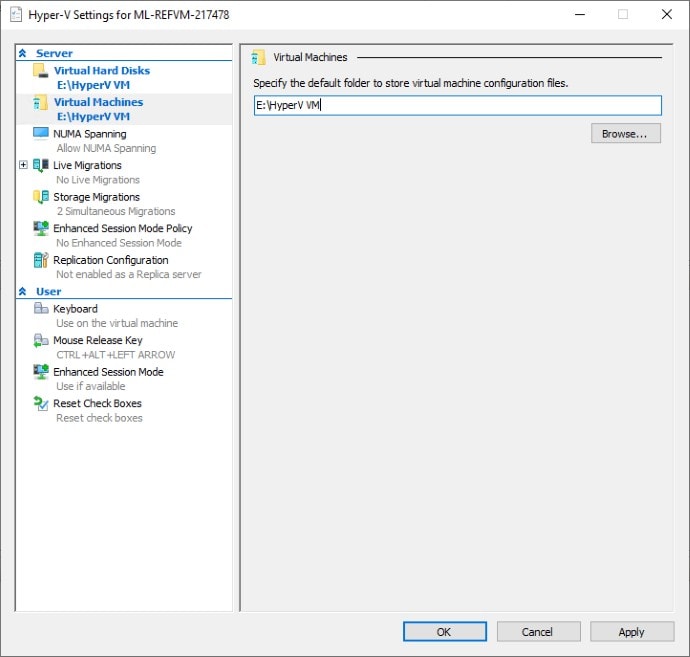Click the NUMA Spanning icon
Screen dimensions: 690x657
40,134
